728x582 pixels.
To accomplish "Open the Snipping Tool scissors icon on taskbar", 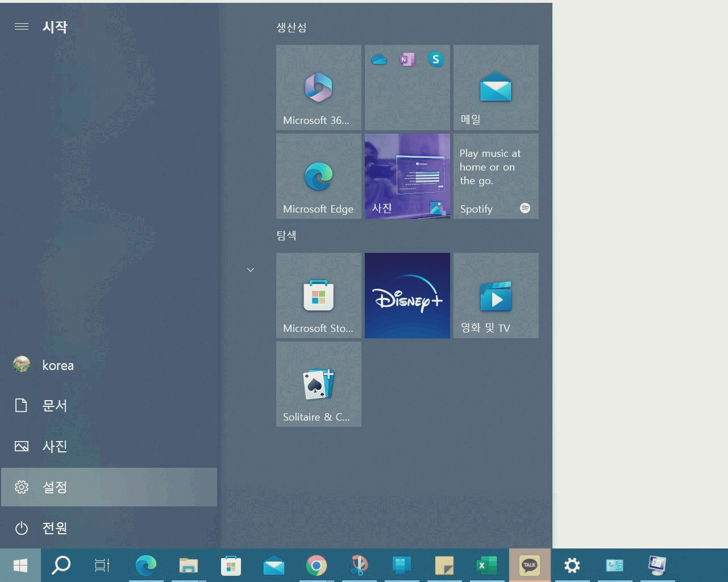I will 359,566.
